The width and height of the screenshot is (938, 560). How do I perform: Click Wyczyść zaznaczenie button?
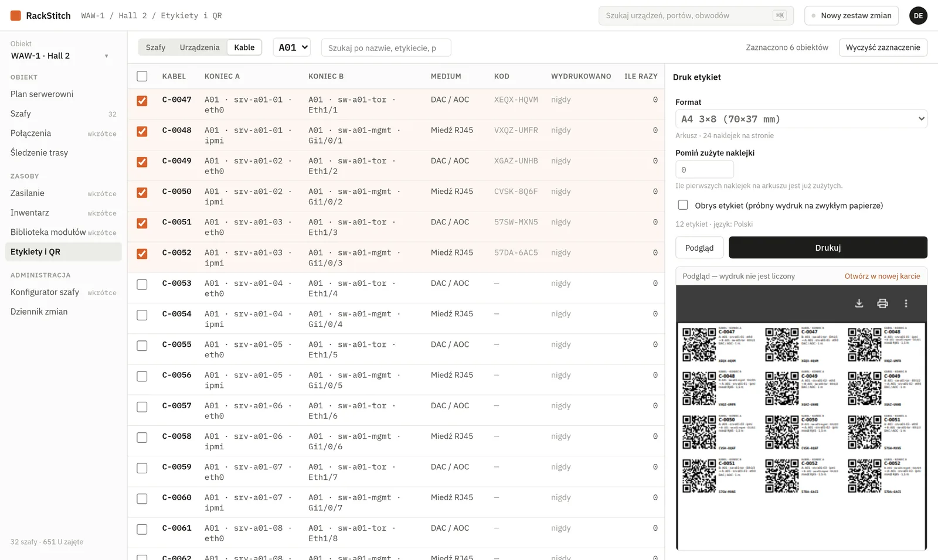[883, 47]
